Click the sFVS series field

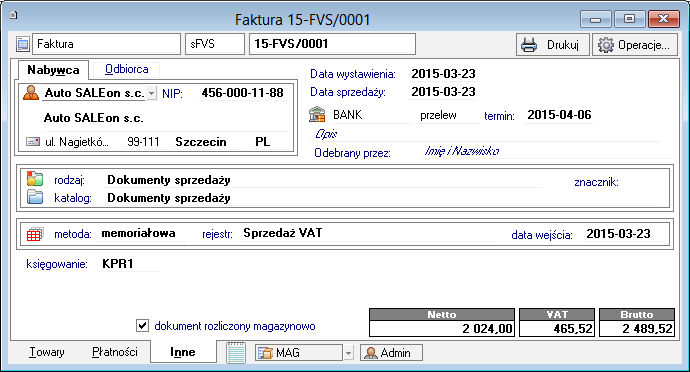215,44
